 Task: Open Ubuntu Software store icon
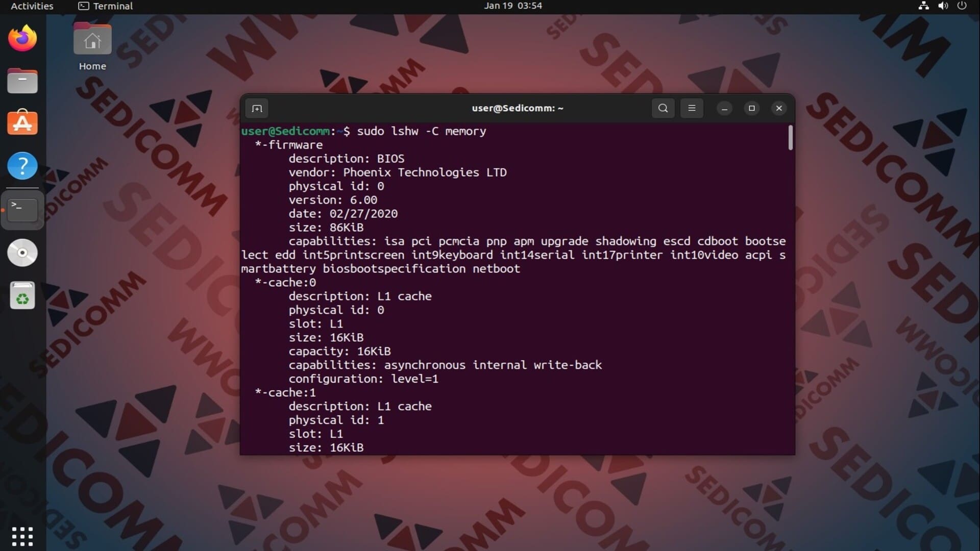click(x=22, y=123)
